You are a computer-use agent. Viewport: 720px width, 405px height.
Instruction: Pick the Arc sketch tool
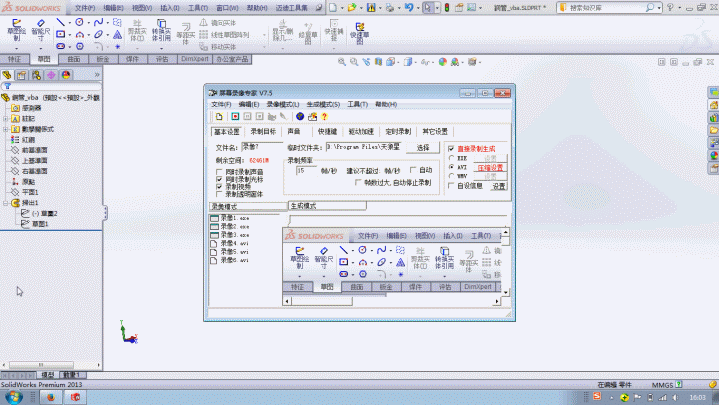pyautogui.click(x=79, y=34)
